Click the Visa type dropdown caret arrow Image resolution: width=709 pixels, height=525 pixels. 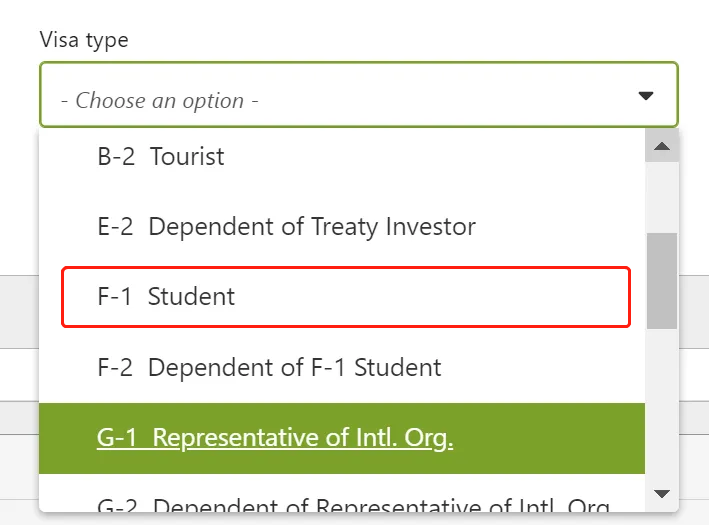click(x=645, y=96)
